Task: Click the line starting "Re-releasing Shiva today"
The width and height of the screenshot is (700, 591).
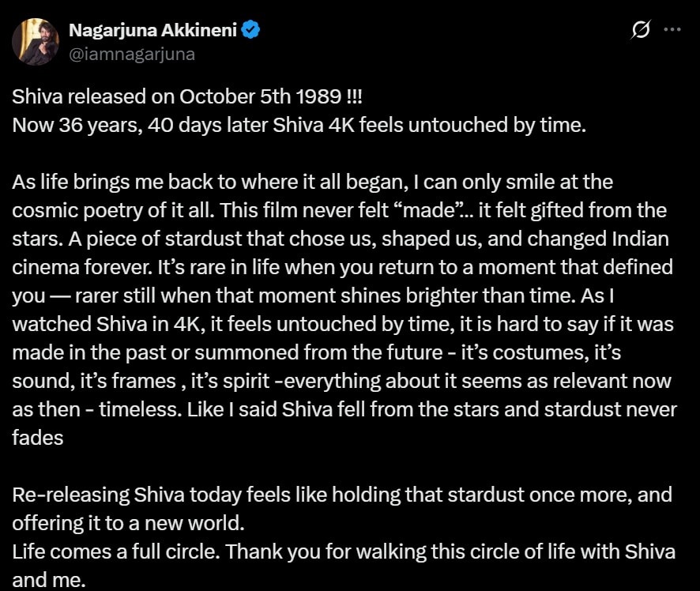Action: tap(341, 495)
